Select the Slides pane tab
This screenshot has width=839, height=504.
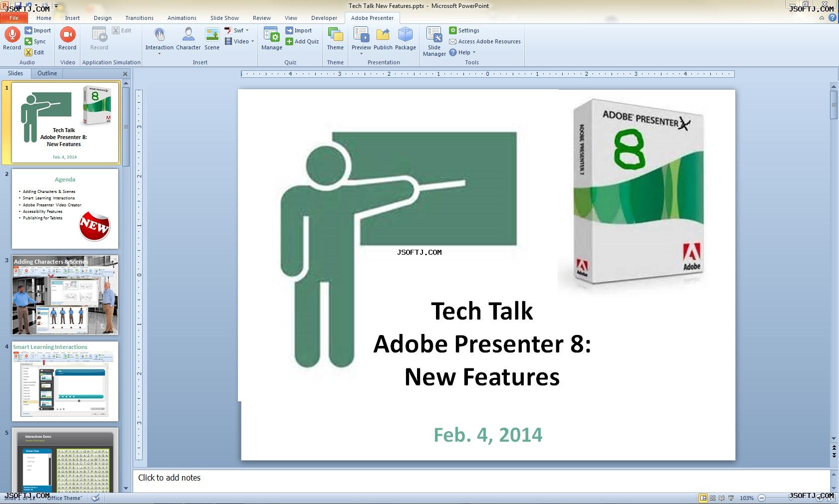[x=15, y=73]
